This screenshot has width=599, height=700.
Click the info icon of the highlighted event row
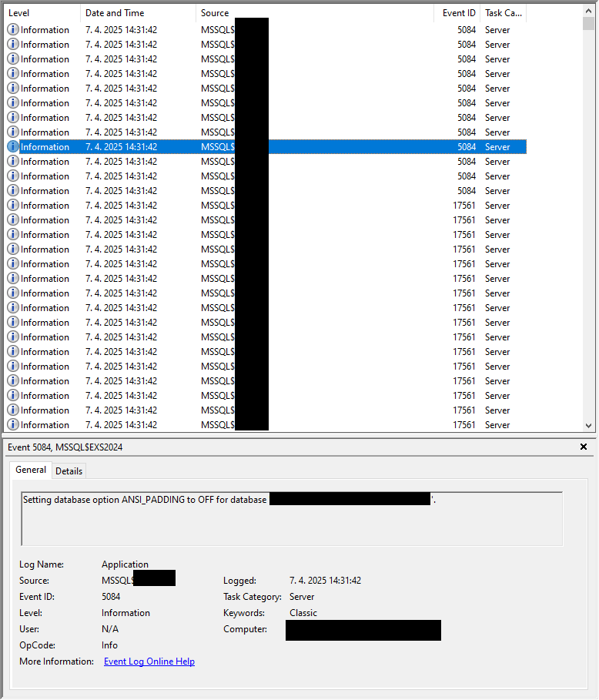(x=13, y=146)
